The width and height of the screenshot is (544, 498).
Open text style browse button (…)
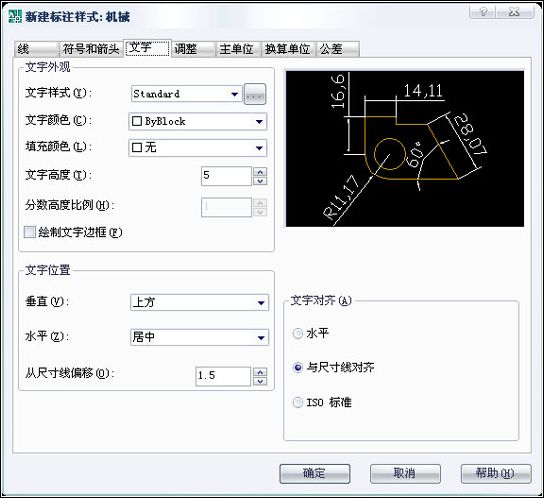[x=255, y=94]
